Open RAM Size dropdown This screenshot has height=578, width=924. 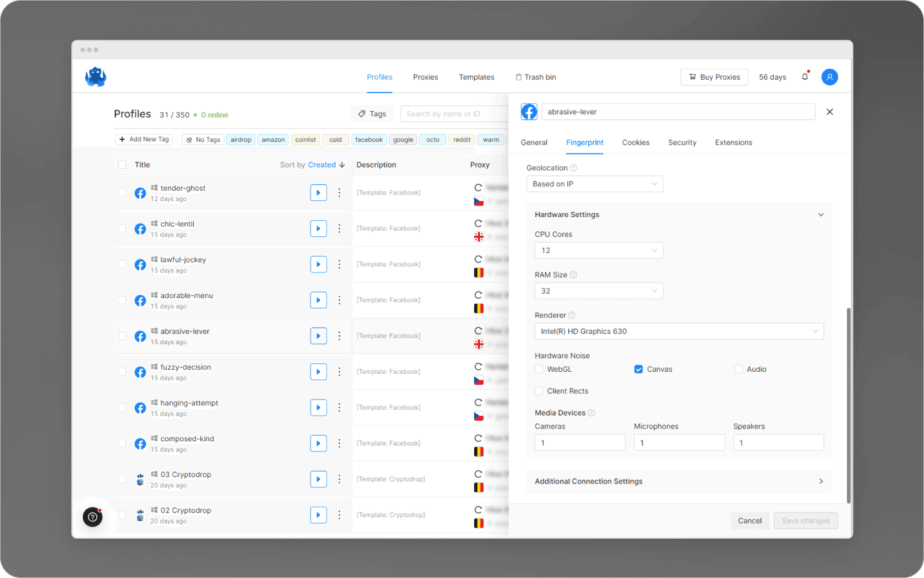[x=599, y=291]
